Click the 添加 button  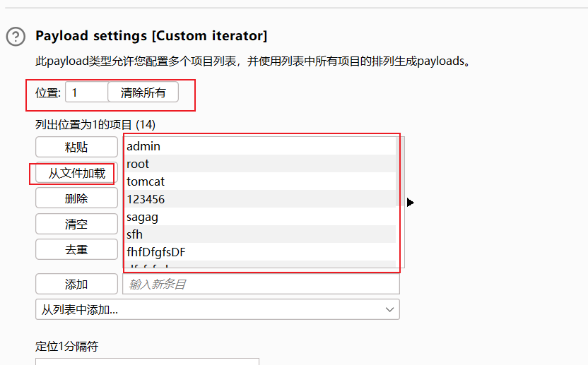click(x=76, y=284)
